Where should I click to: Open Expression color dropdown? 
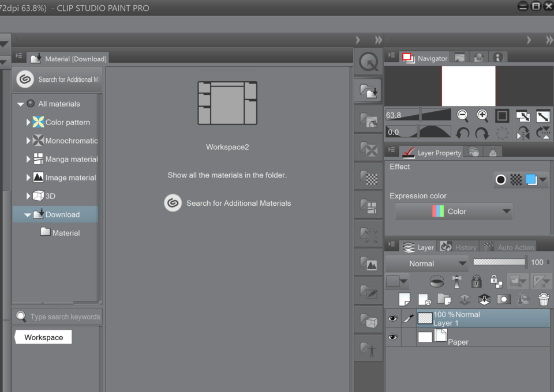point(454,212)
